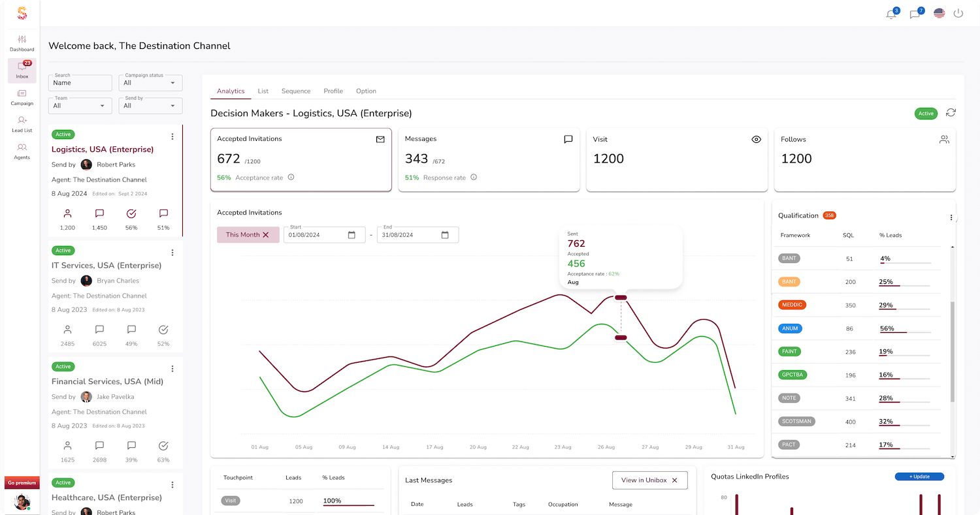Open the Dashboard from the sidebar
Image resolution: width=980 pixels, height=515 pixels.
22,42
